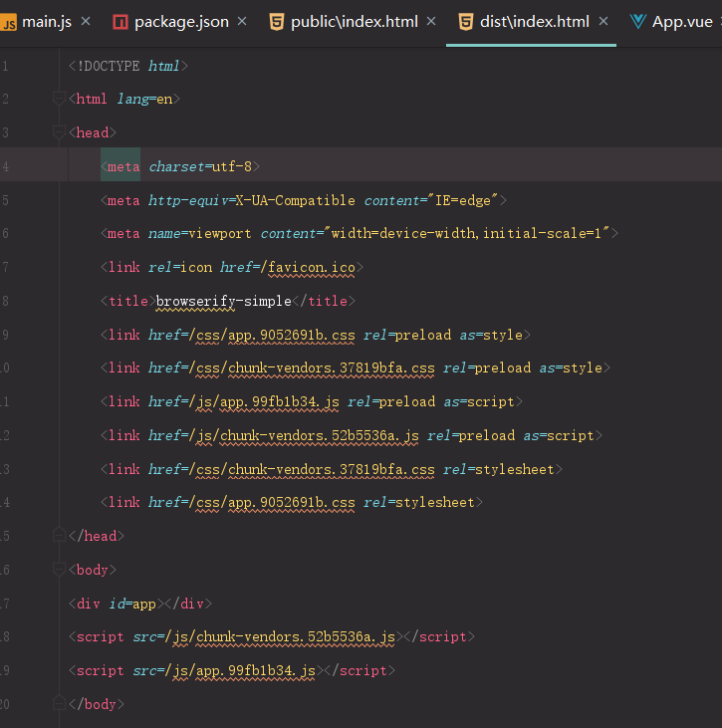Open the App.vue tab
This screenshot has width=722, height=728.
(x=681, y=22)
